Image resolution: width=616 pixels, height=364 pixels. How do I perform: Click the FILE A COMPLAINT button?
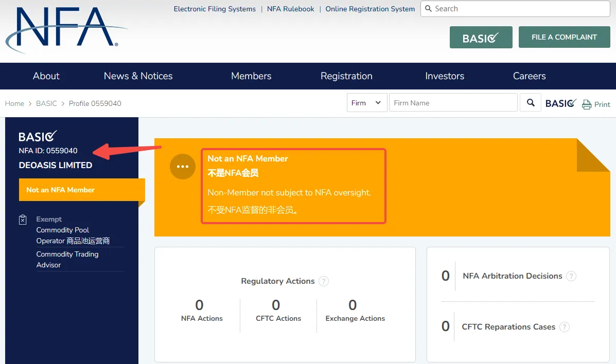564,37
